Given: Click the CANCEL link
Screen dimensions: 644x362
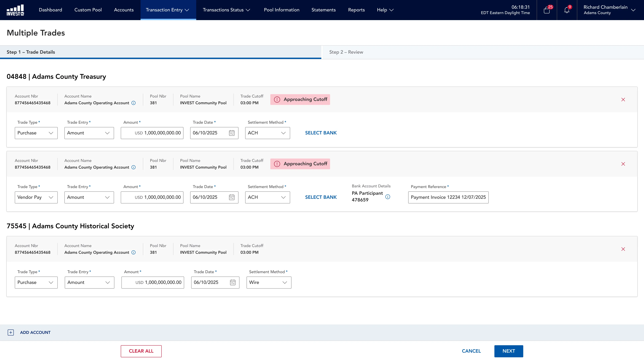Looking at the screenshot, I should click(471, 351).
